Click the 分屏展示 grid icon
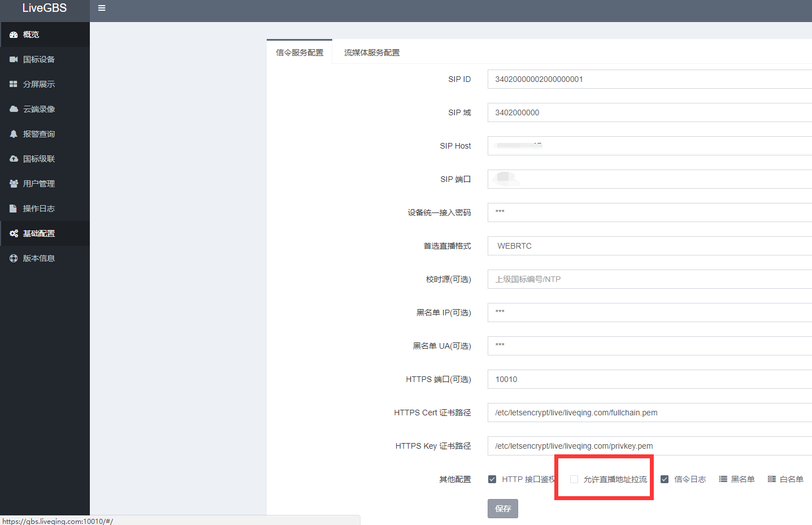Image resolution: width=812 pixels, height=525 pixels. (14, 84)
